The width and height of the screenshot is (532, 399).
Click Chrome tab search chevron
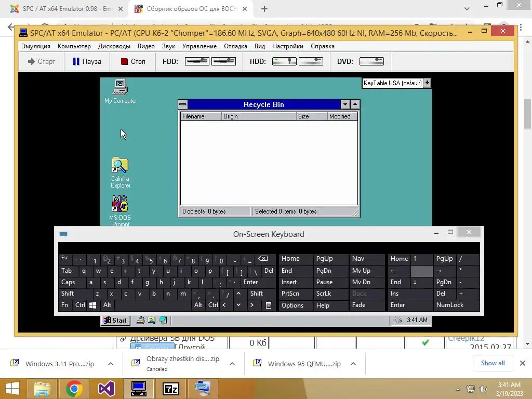coord(467,9)
